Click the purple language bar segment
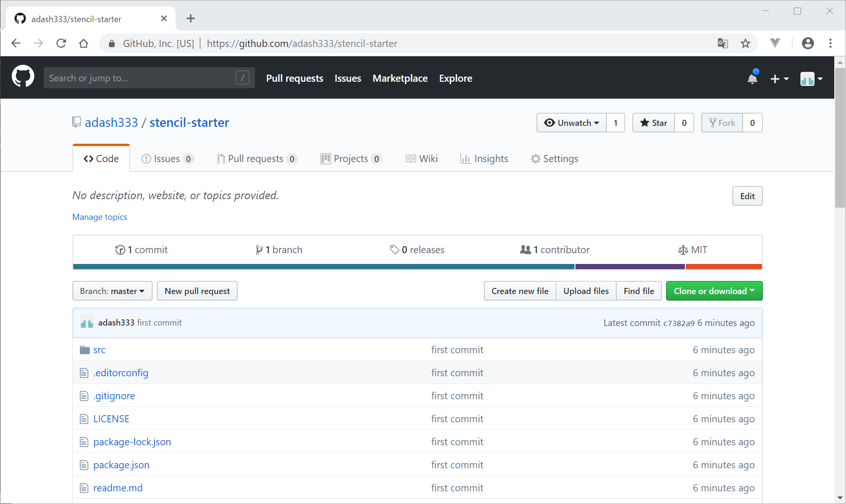Screen dimensions: 846x504 click(630, 267)
